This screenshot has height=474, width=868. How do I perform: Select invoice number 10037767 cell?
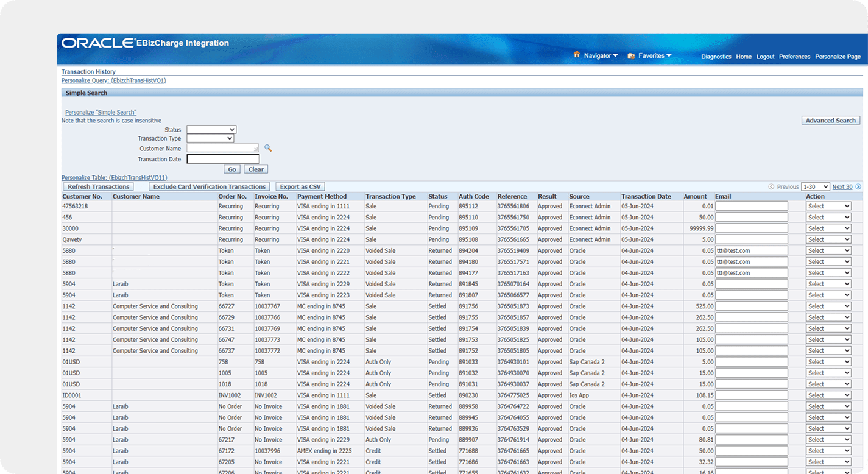click(267, 306)
